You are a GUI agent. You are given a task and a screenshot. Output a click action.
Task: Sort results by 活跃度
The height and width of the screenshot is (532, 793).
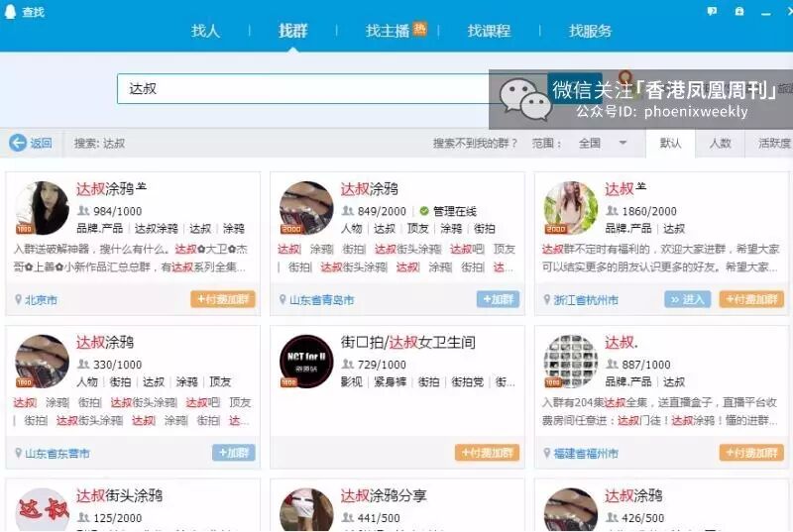pyautogui.click(x=774, y=143)
